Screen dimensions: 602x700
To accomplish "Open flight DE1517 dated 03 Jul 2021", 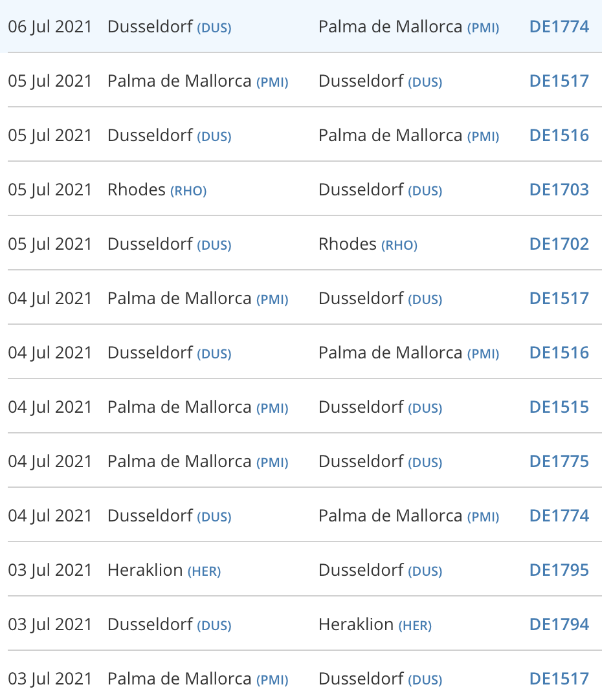I will pos(559,679).
